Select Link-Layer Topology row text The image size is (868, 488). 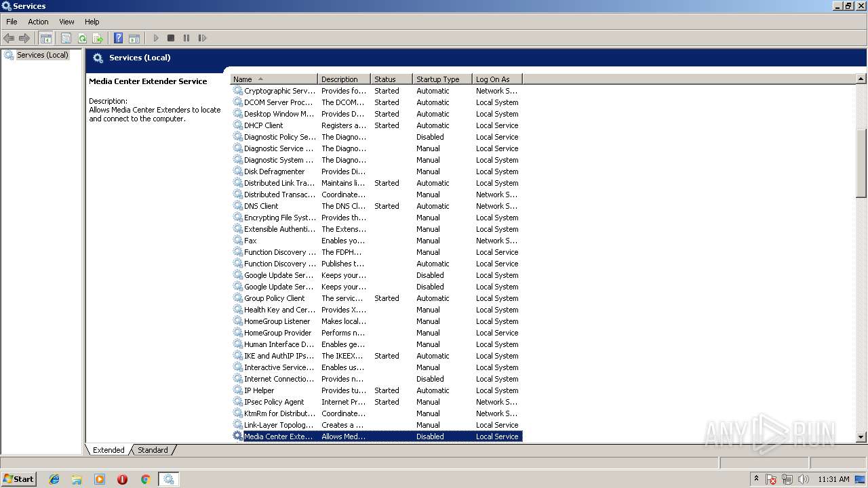[x=279, y=425]
